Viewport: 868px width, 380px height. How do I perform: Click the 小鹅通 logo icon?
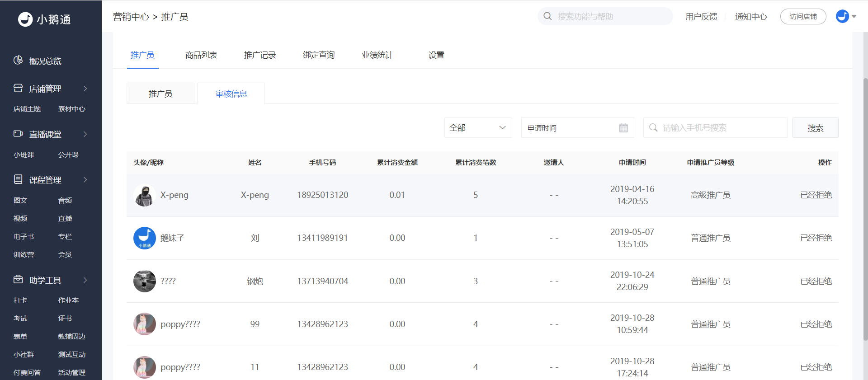coord(25,19)
